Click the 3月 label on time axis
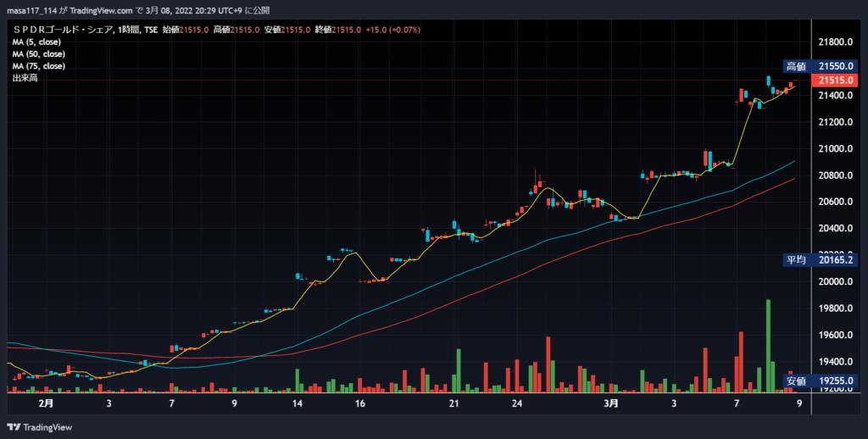The height and width of the screenshot is (439, 868). 611,403
